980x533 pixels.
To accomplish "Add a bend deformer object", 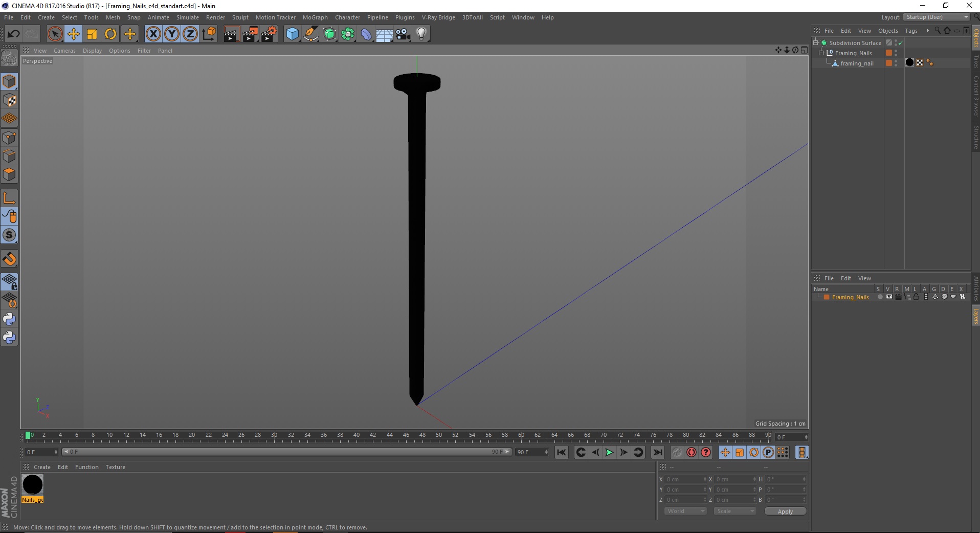I will [x=366, y=34].
